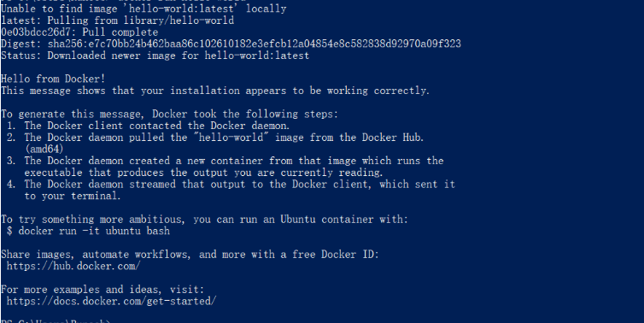This screenshot has height=323, width=644.
Task: Click step 1 about Docker client contacting daemon
Action: coord(149,126)
